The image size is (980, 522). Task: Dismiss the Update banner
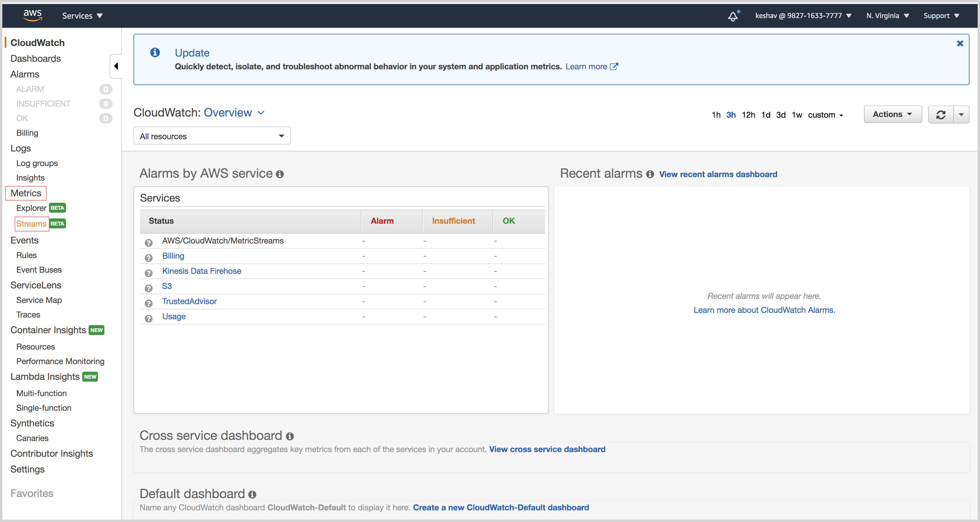point(960,44)
